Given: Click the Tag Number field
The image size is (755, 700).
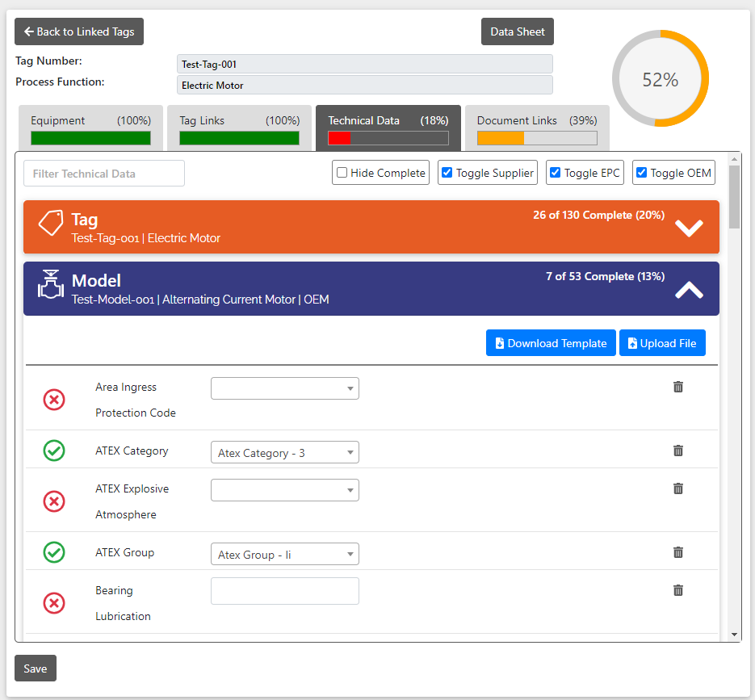Looking at the screenshot, I should (x=364, y=64).
